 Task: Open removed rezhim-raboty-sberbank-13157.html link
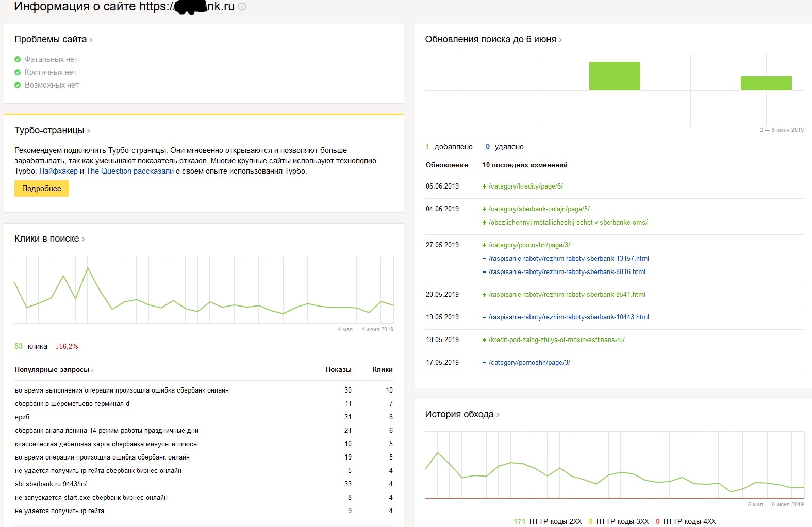(569, 259)
